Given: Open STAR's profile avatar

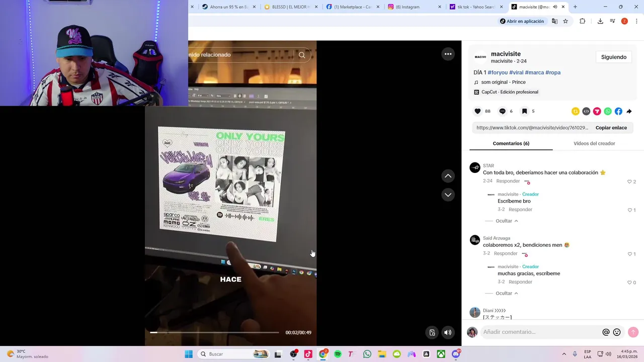Looking at the screenshot, I should click(475, 167).
